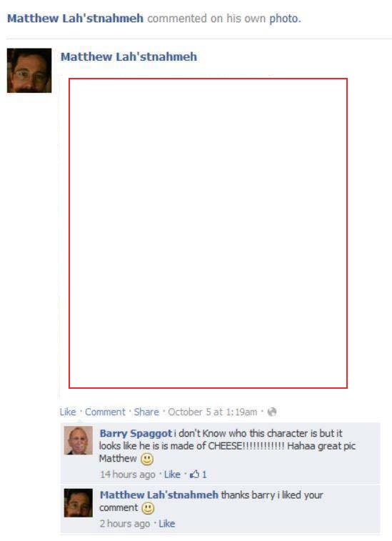The width and height of the screenshot is (392, 541).
Task: Click the 'photo.' link in header
Action: pyautogui.click(x=285, y=19)
